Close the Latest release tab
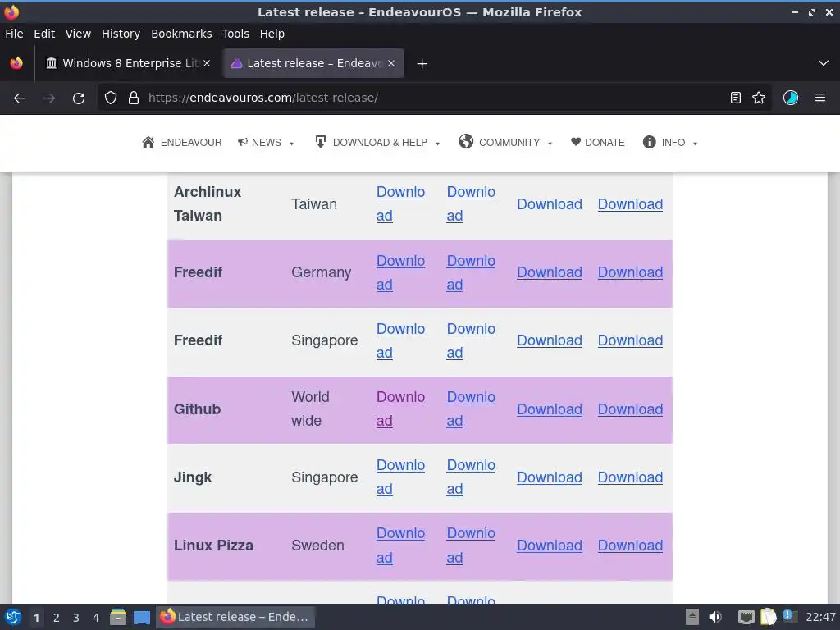 [x=391, y=63]
